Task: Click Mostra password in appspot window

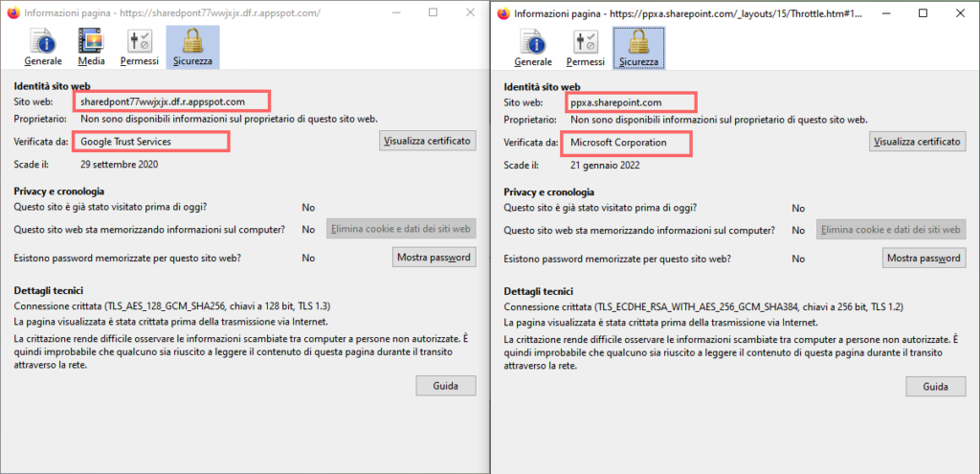Action: coord(434,257)
